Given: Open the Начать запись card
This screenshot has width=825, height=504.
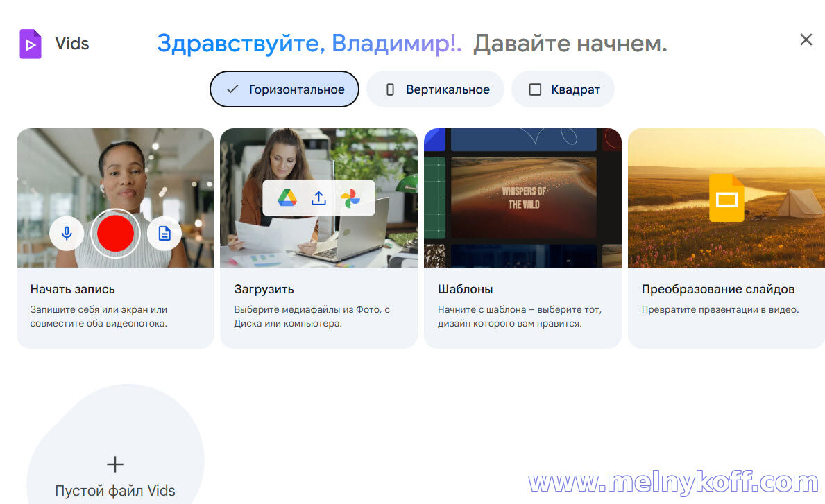Looking at the screenshot, I should 73,289.
